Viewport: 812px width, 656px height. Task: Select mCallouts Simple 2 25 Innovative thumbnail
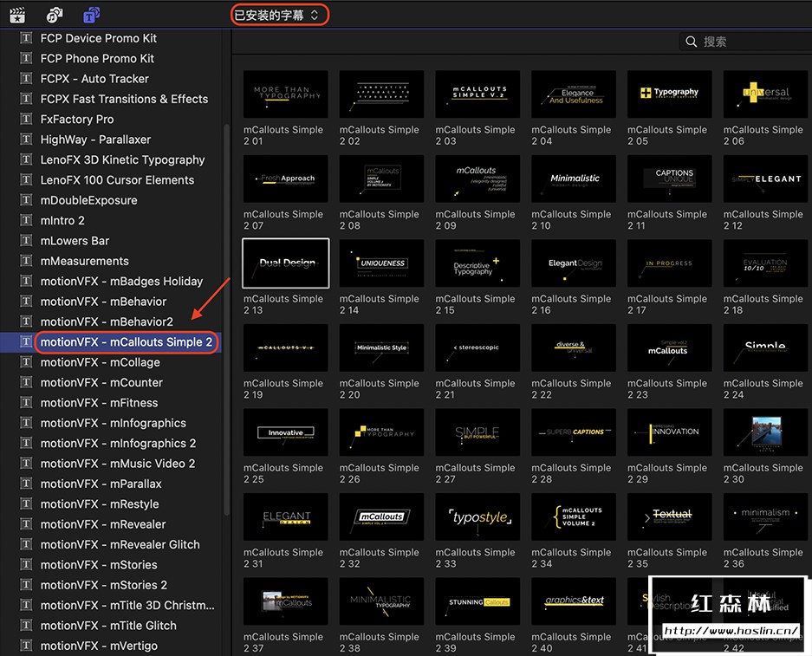click(x=285, y=432)
